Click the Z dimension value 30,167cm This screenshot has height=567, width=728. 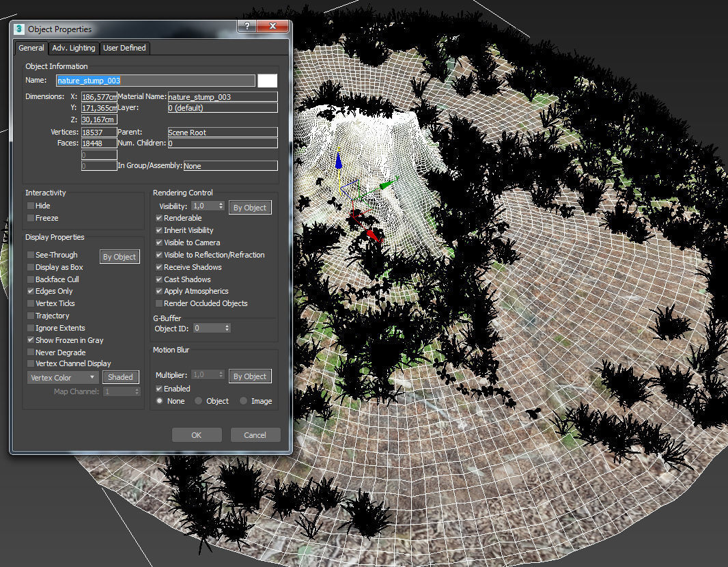point(99,120)
